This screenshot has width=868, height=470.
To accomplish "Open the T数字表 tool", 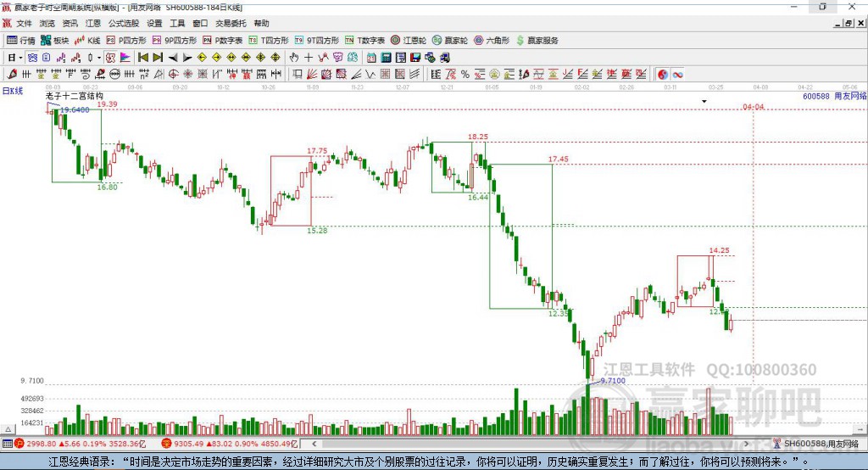I will click(364, 41).
